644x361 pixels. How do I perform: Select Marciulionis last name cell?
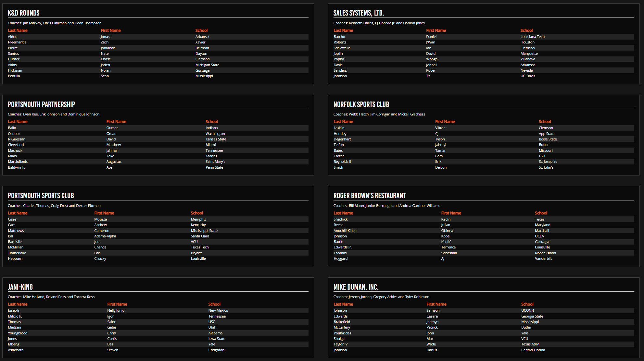pyautogui.click(x=18, y=162)
